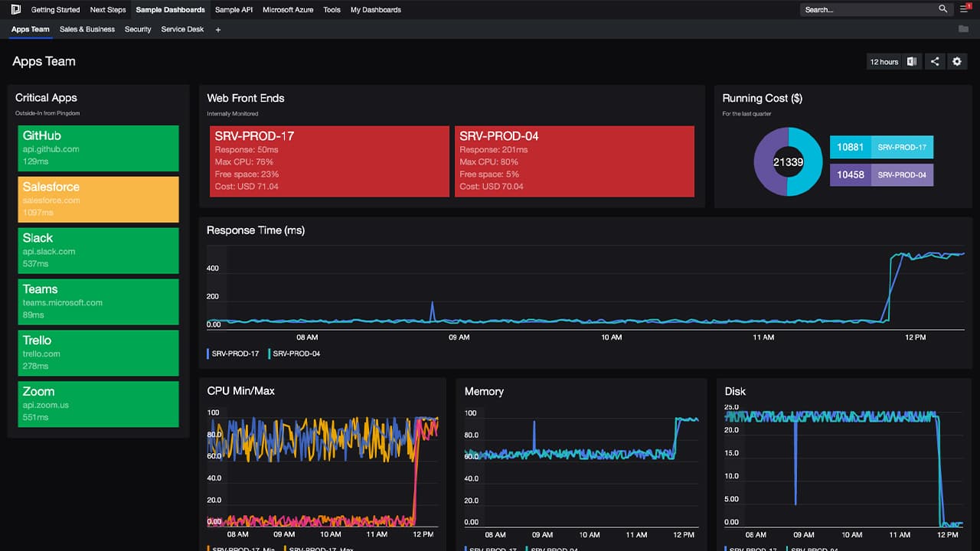The width and height of the screenshot is (980, 551).
Task: Click the Response Time (ms) chart title
Action: pos(256,230)
